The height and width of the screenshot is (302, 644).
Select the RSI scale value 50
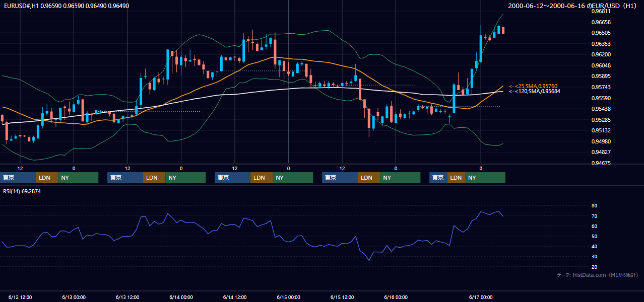pyautogui.click(x=594, y=236)
